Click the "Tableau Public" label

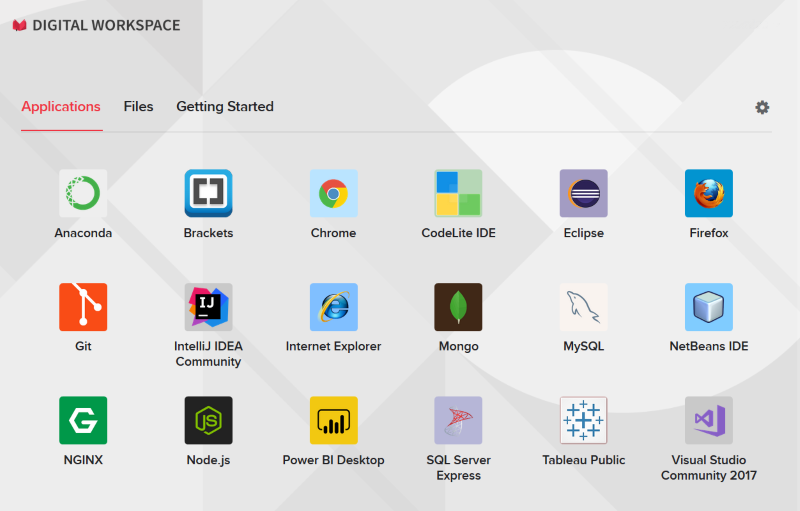coord(584,459)
